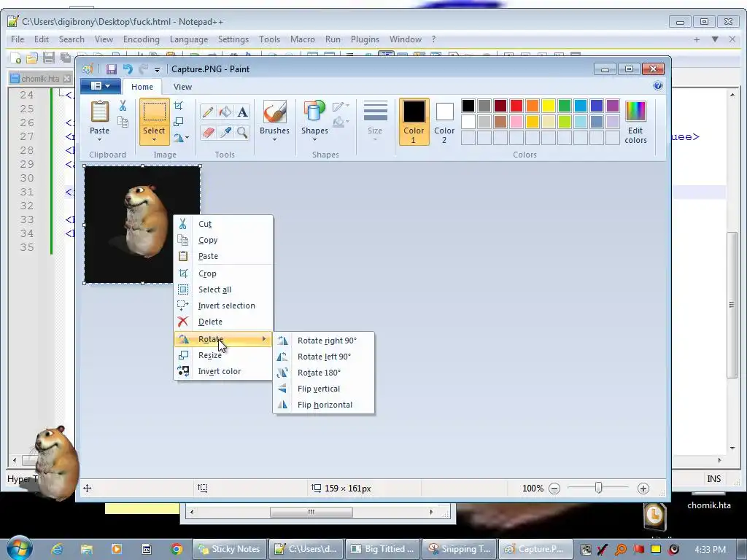The image size is (747, 560).
Task: Select the Color picker eyedropper tool
Action: pos(225,132)
